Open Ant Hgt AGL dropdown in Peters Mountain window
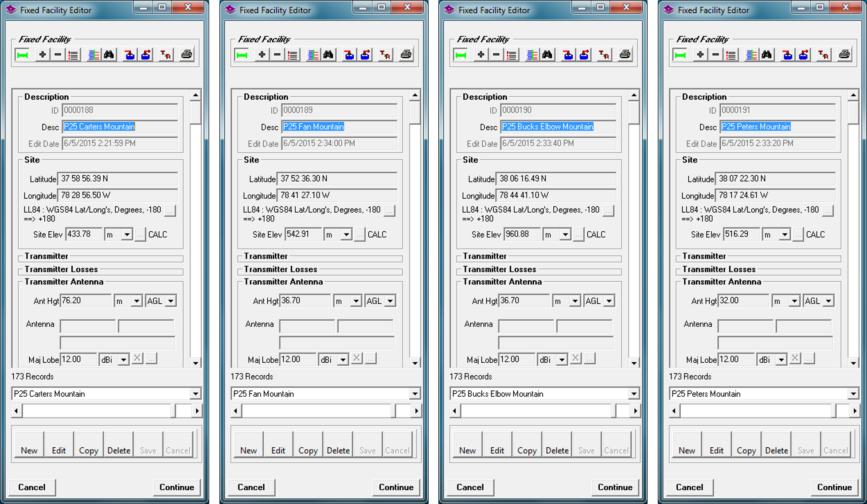Viewport: 867px width, 504px height. [828, 301]
